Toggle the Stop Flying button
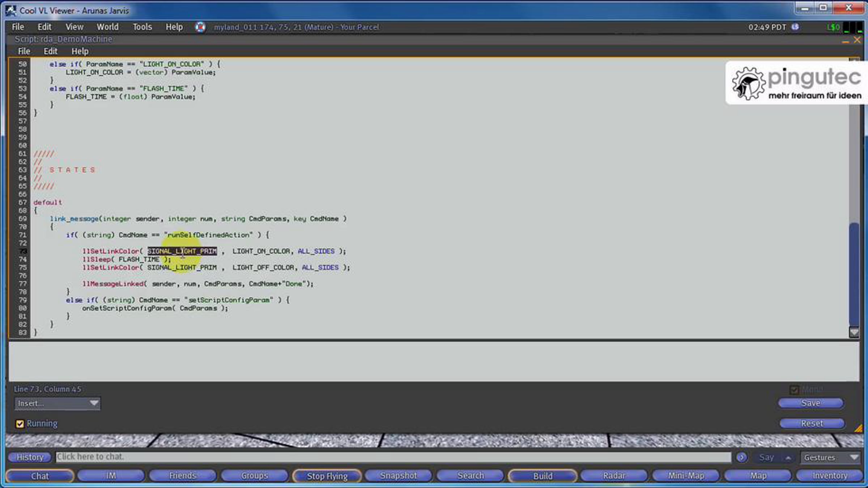Viewport: 868px width, 488px height. coord(327,476)
